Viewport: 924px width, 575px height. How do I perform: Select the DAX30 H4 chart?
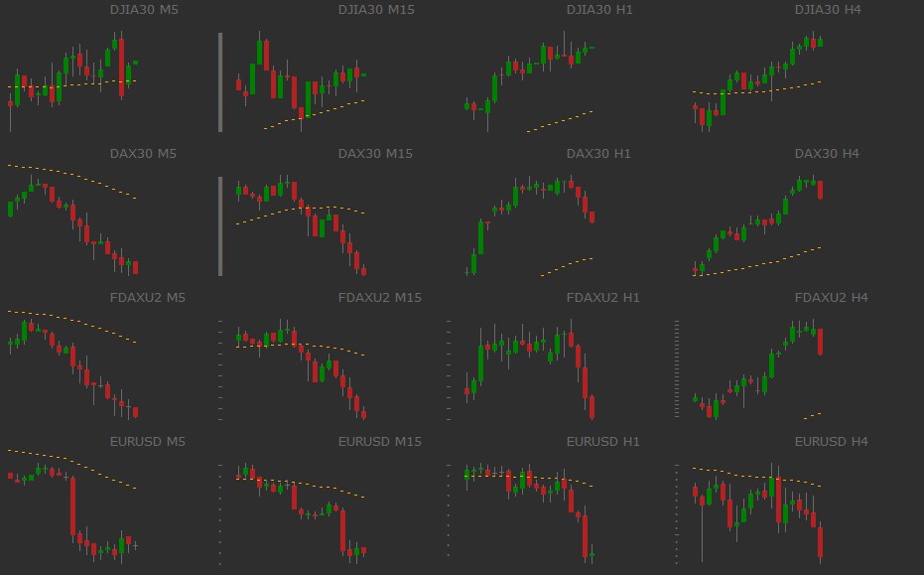(x=757, y=220)
